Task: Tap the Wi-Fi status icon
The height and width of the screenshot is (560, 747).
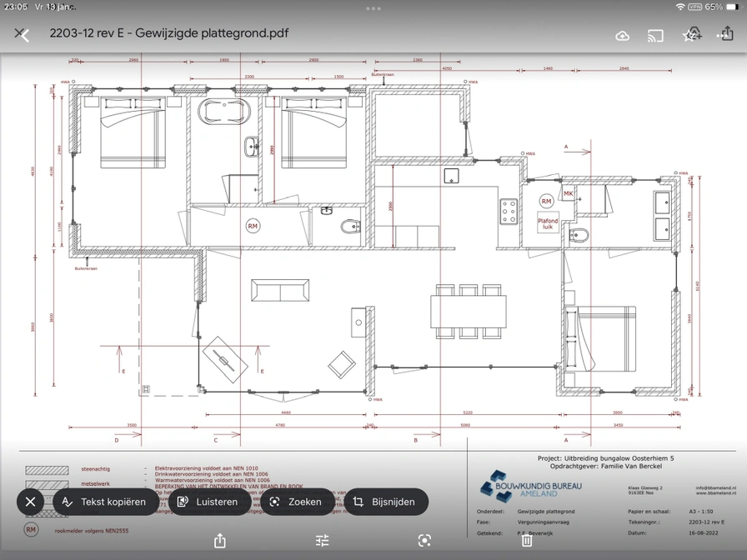Action: 680,7
